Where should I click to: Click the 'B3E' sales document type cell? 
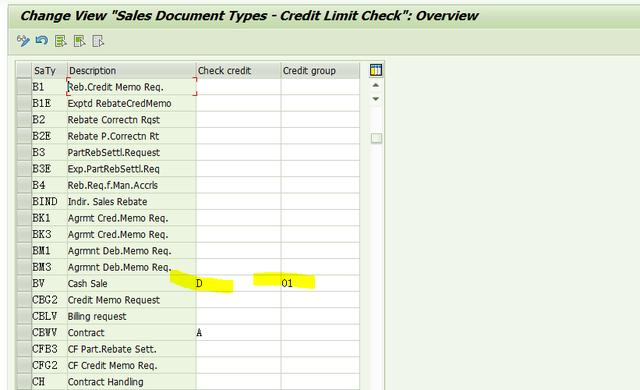(x=49, y=168)
